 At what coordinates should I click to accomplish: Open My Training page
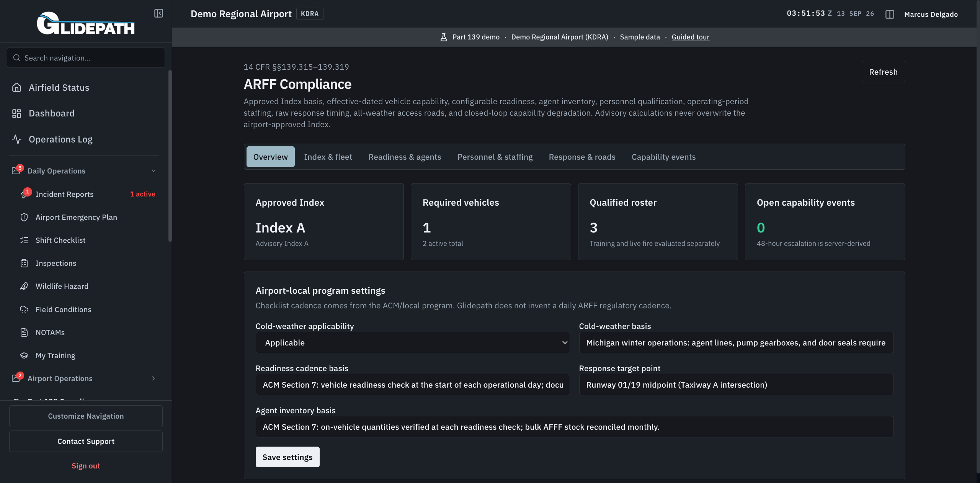(x=87, y=355)
